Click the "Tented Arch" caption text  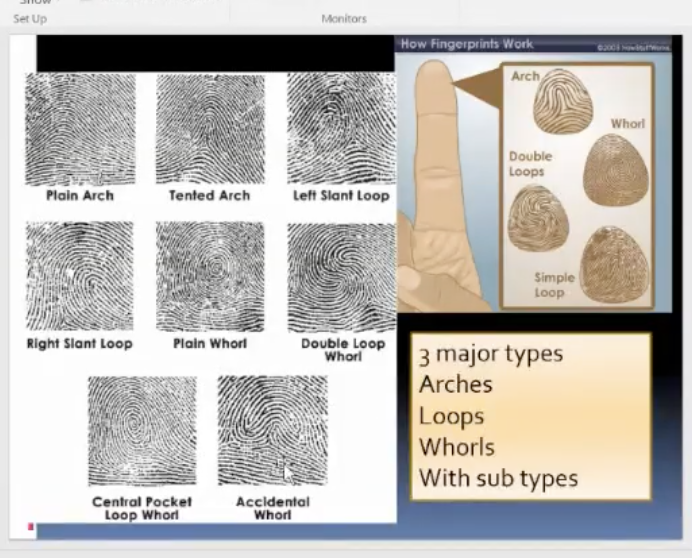point(210,196)
